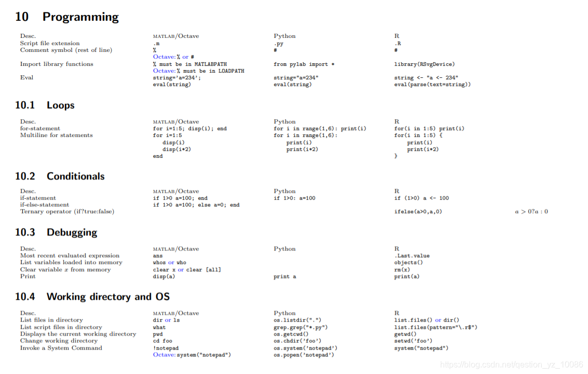Click 'grep.grep("*.py")' Python code
This screenshot has height=374, width=588.
click(300, 327)
